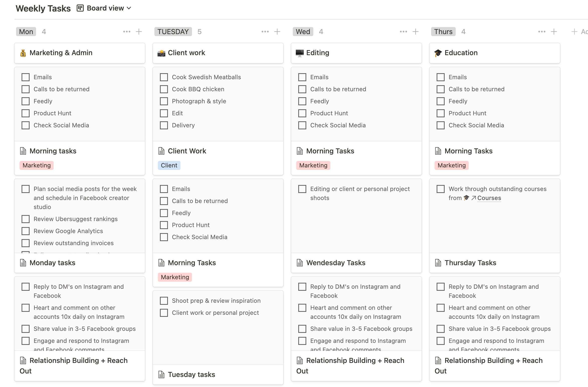Click the Tuesday tasks page icon
Image resolution: width=588 pixels, height=387 pixels.
(x=161, y=374)
